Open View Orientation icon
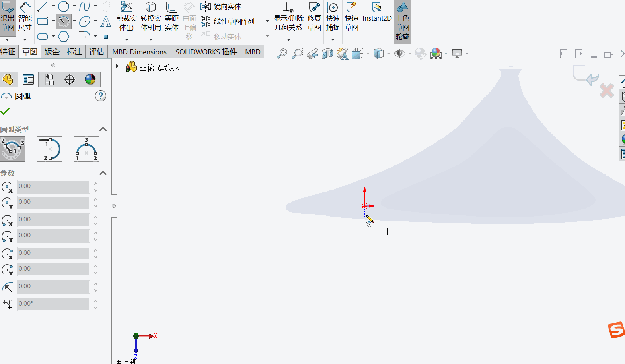 coord(358,54)
